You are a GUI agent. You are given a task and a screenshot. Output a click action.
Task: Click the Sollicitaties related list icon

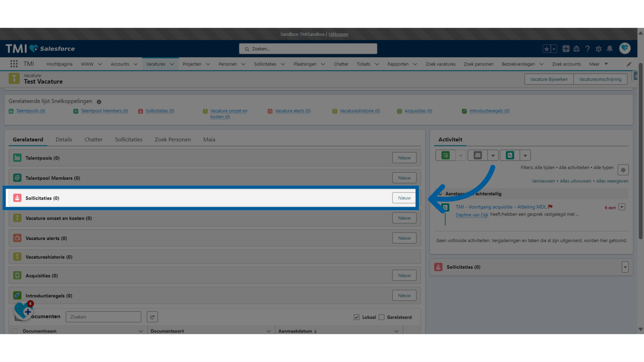click(17, 197)
